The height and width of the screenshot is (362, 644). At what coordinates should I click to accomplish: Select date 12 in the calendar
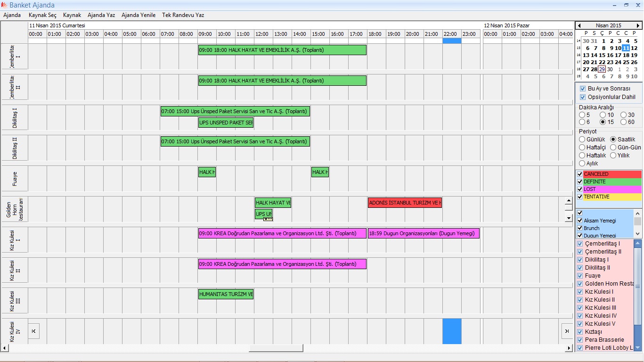coord(634,48)
